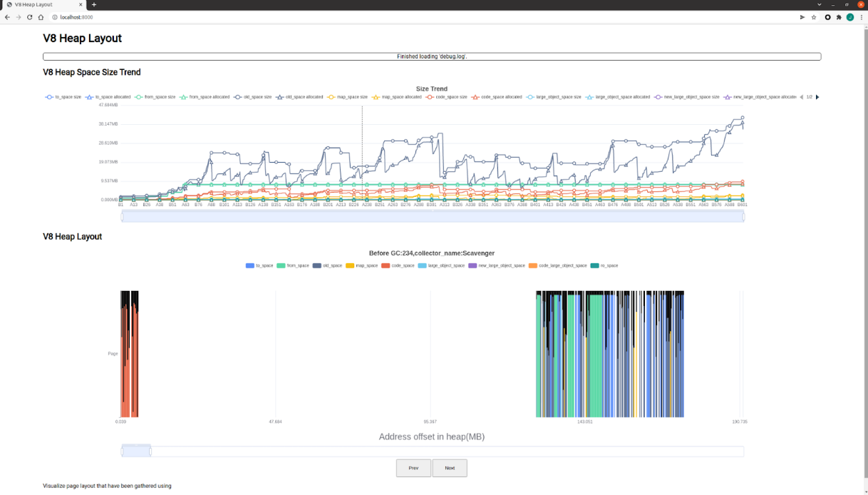Click the Next button
The height and width of the screenshot is (495, 868).
click(450, 468)
